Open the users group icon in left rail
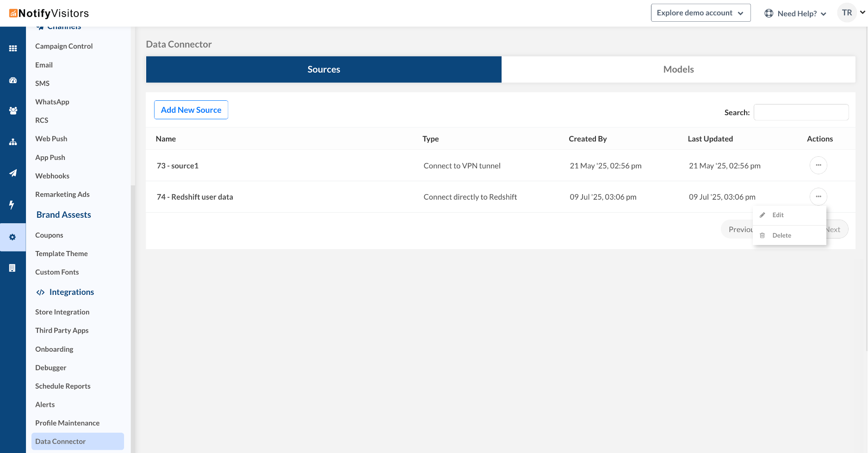868x453 pixels. pos(13,111)
